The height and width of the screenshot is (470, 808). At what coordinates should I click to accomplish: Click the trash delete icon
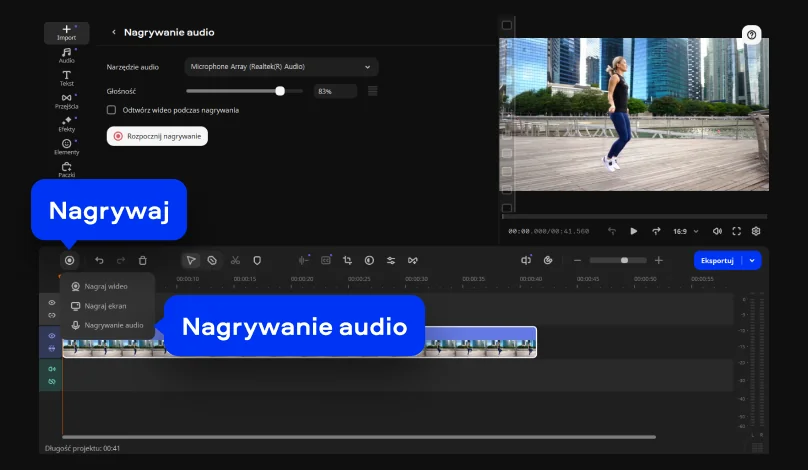pyautogui.click(x=143, y=260)
